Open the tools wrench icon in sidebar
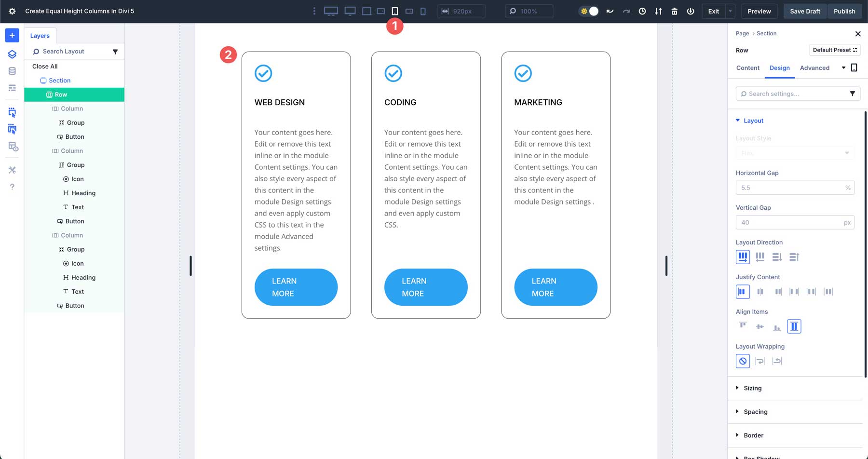The width and height of the screenshot is (868, 459). coord(12,170)
